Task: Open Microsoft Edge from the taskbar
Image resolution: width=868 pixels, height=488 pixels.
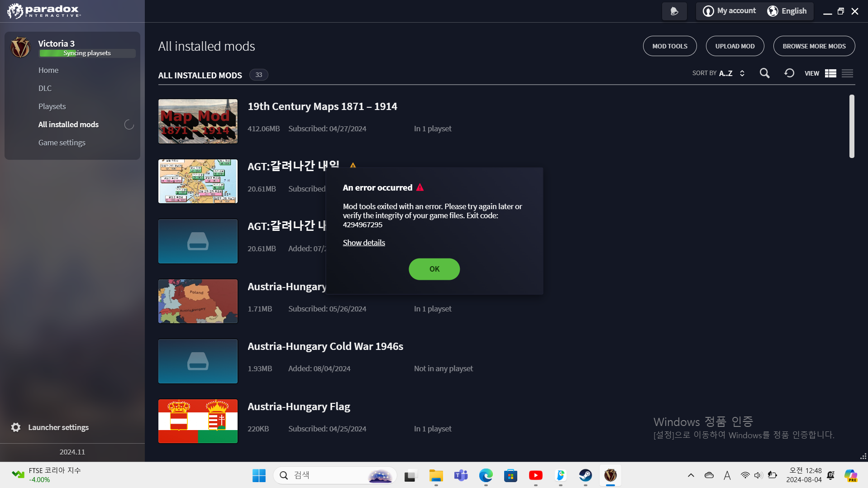Action: (x=486, y=475)
